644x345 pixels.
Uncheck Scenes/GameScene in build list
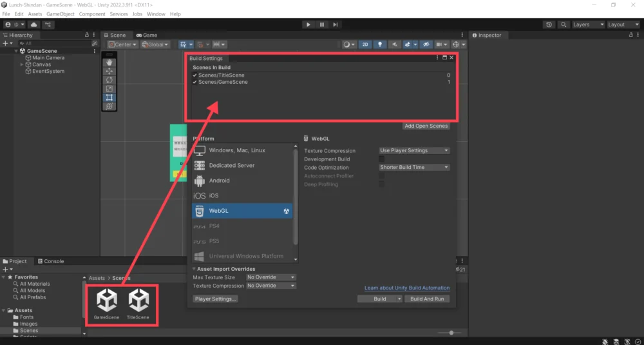pos(194,83)
